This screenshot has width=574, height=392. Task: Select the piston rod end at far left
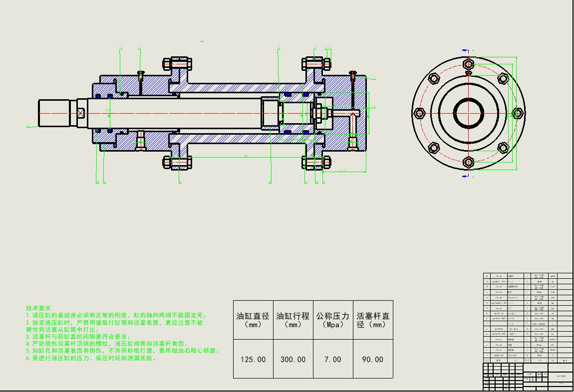click(x=55, y=113)
